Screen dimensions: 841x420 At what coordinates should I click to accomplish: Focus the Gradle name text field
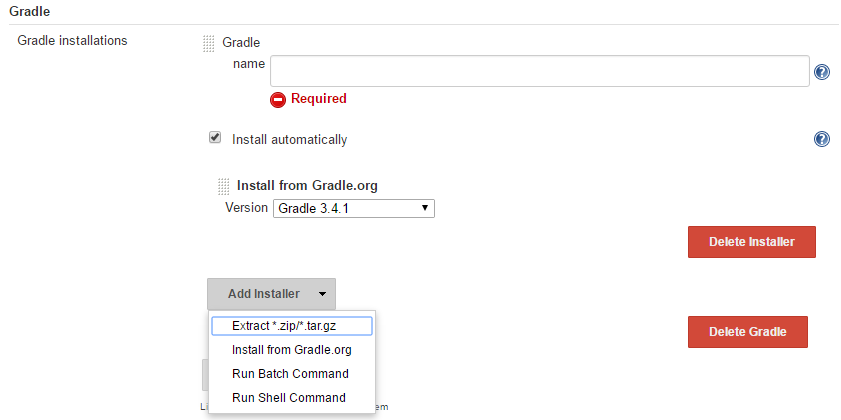538,71
